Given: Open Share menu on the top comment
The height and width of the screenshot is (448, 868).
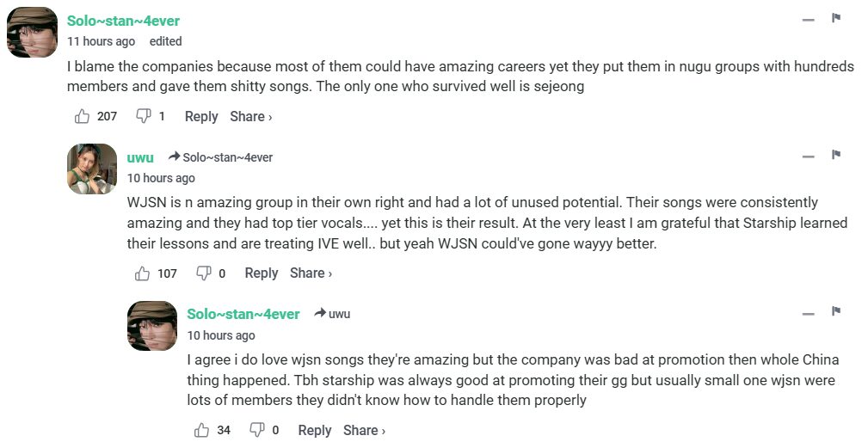Looking at the screenshot, I should click(x=250, y=116).
